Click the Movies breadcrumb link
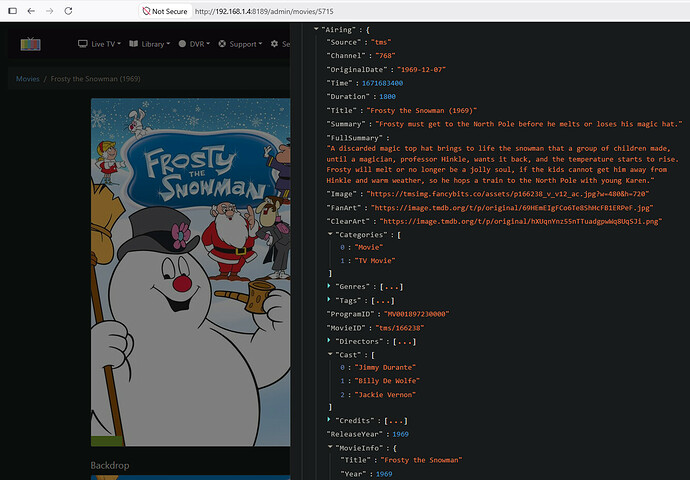 [28, 79]
